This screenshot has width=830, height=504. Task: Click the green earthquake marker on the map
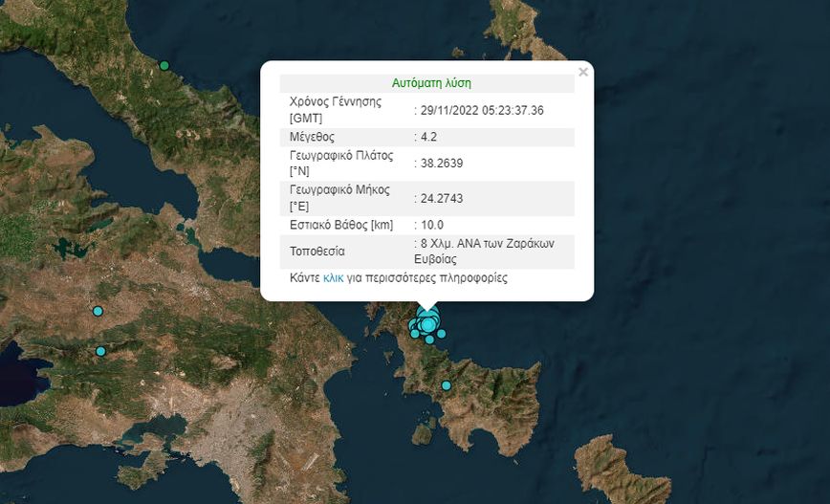(164, 66)
